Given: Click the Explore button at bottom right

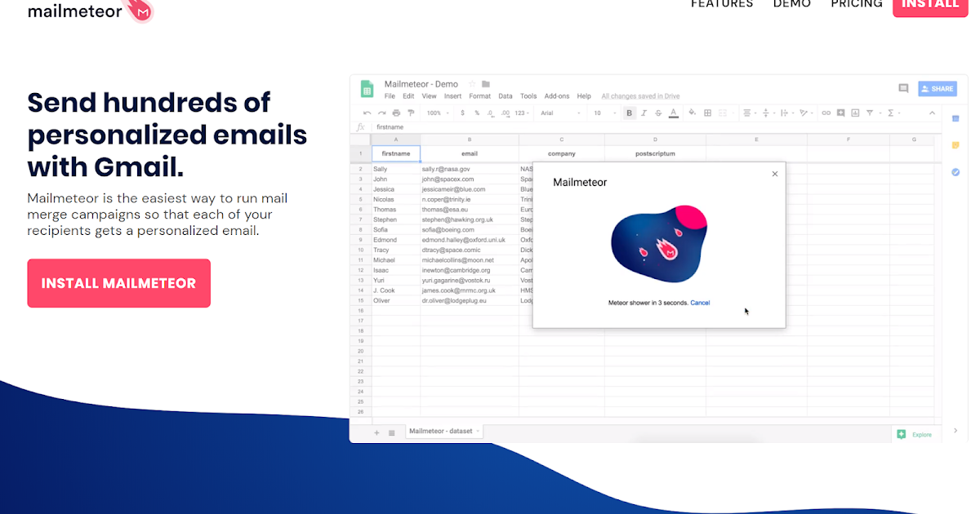Looking at the screenshot, I should [x=914, y=435].
